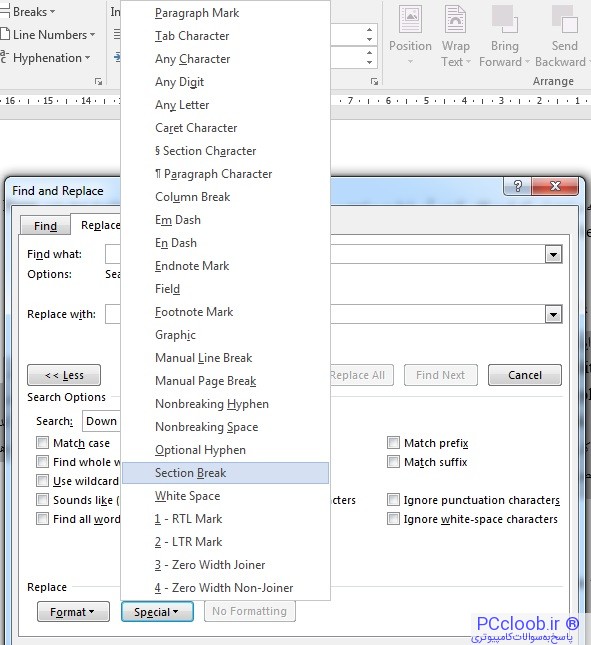
Task: Choose highlighted Section Break menu item
Action: click(x=225, y=473)
